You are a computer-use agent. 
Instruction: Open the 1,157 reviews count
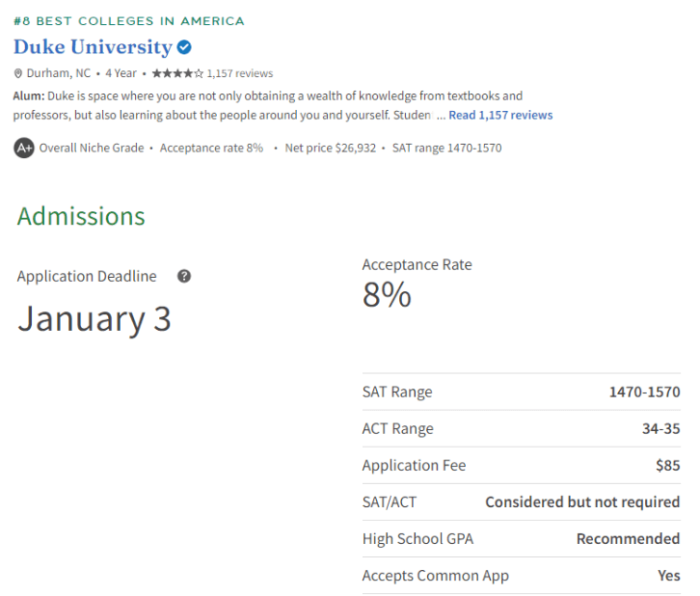[240, 73]
